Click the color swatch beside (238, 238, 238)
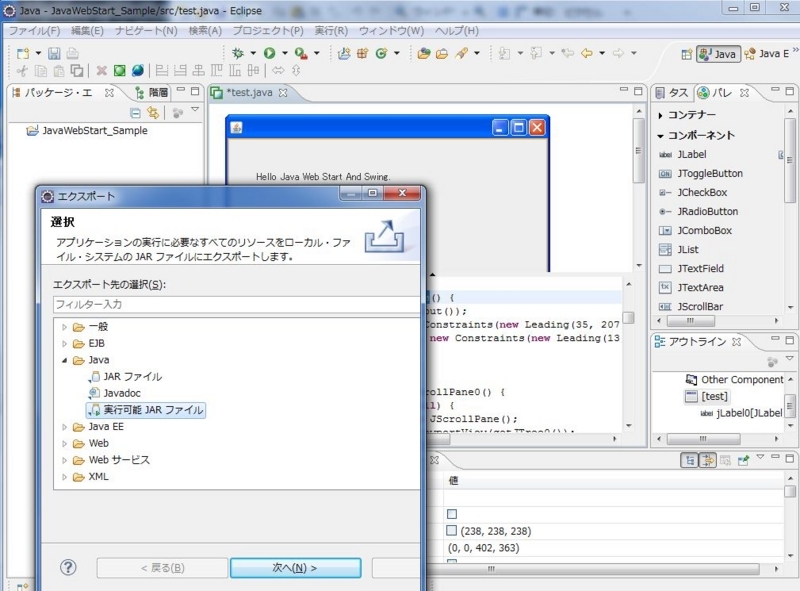800x591 pixels. [452, 531]
